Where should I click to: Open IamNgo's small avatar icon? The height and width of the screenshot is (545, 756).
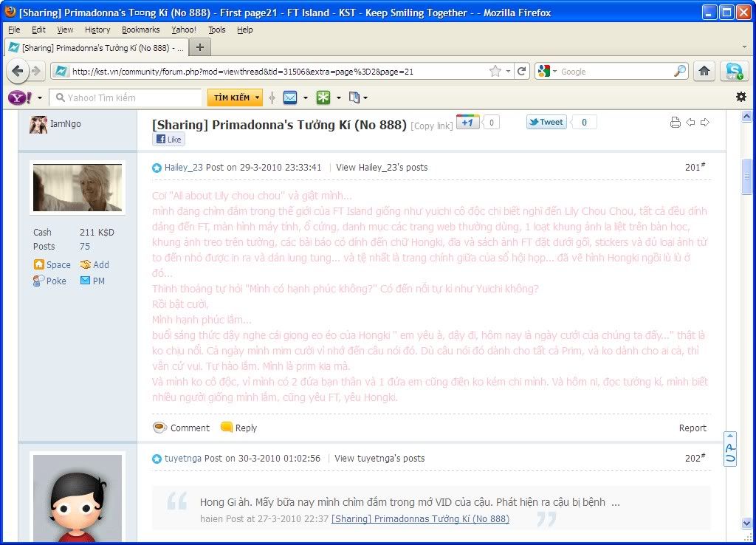click(x=38, y=124)
